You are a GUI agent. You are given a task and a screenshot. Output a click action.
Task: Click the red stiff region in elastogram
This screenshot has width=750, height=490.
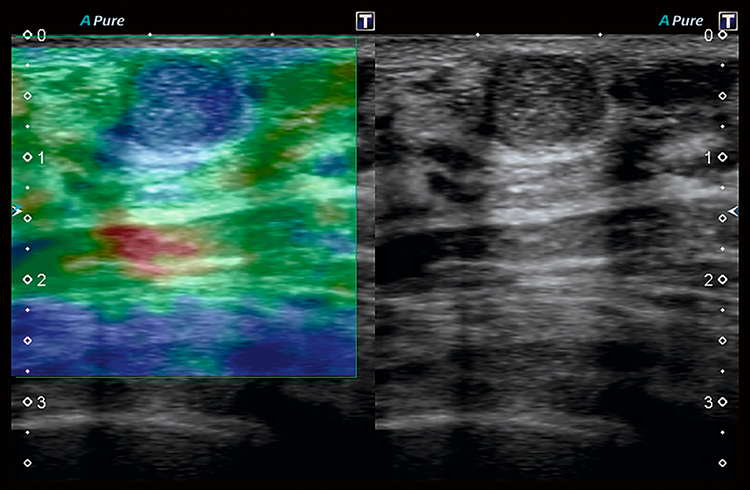[135, 245]
